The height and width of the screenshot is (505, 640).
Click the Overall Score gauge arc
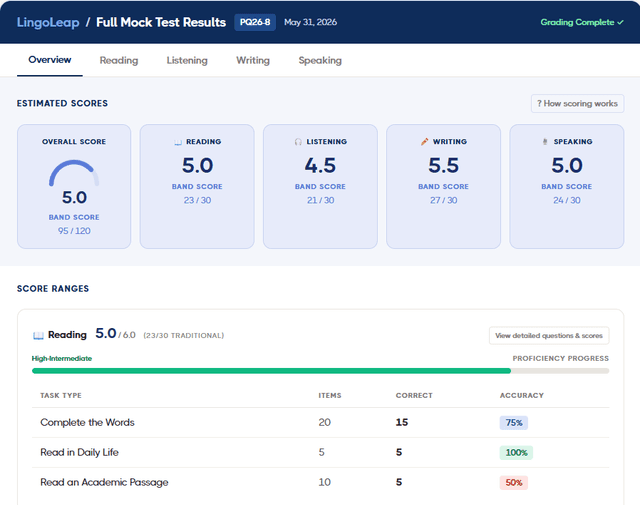click(x=74, y=173)
